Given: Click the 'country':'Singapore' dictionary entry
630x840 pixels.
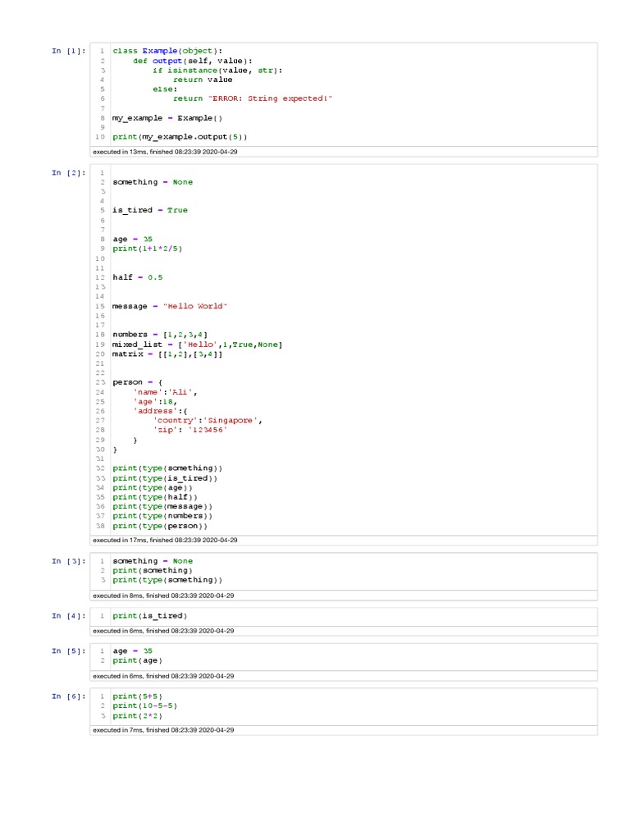Looking at the screenshot, I should [208, 421].
